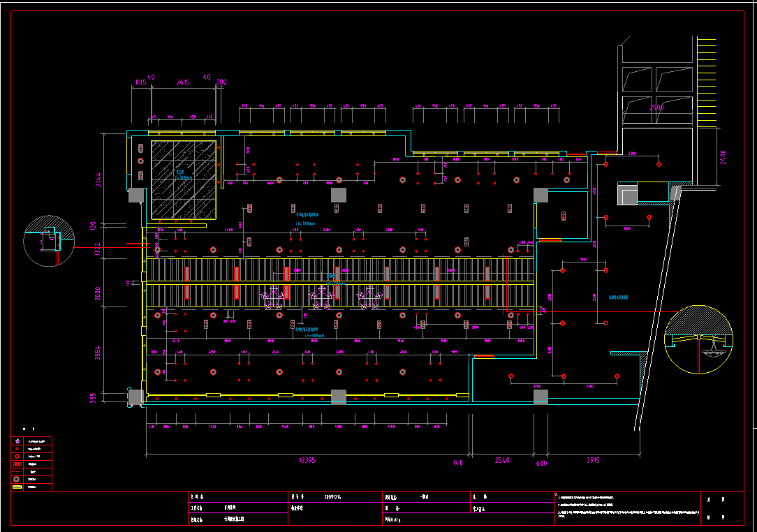Click the hatched square ceiling panel
Screen dimensions: 757x532
(x=184, y=179)
